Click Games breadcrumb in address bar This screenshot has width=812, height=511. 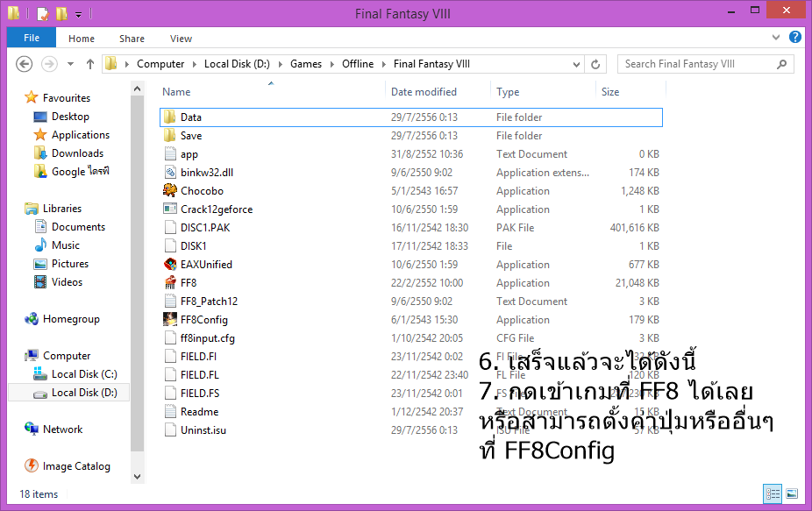(x=305, y=64)
